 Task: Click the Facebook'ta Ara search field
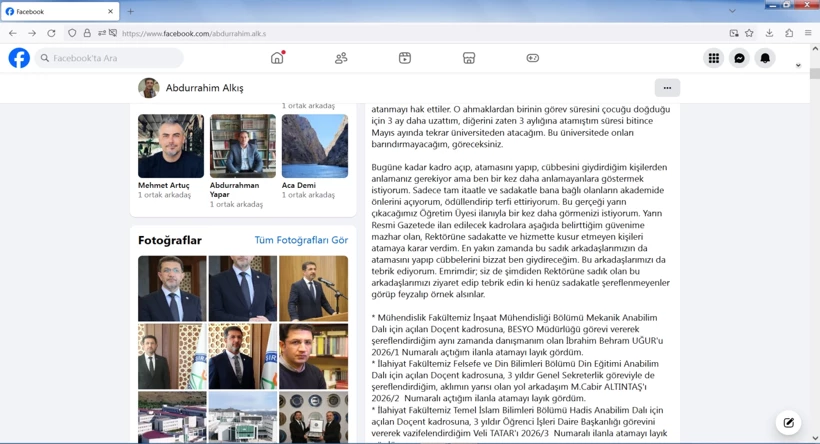coord(109,58)
